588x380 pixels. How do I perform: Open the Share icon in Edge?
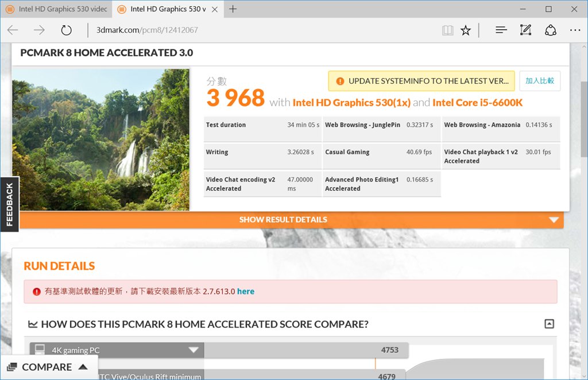551,30
